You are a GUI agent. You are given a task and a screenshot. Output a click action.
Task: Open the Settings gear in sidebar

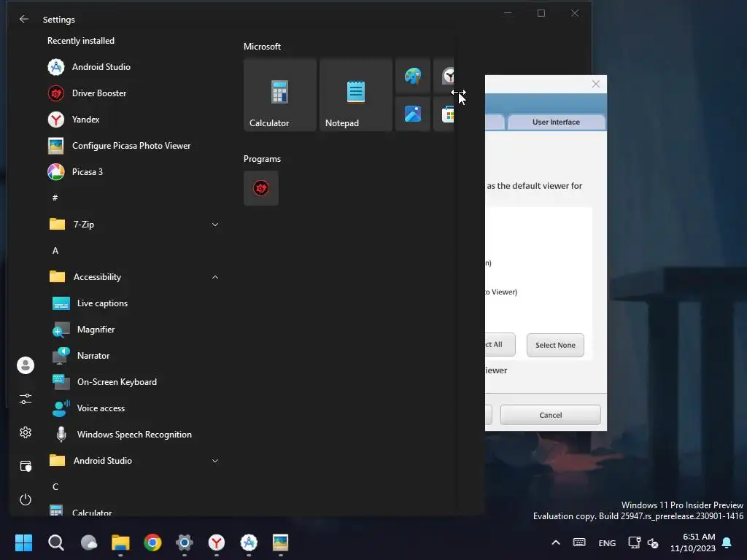(x=26, y=432)
